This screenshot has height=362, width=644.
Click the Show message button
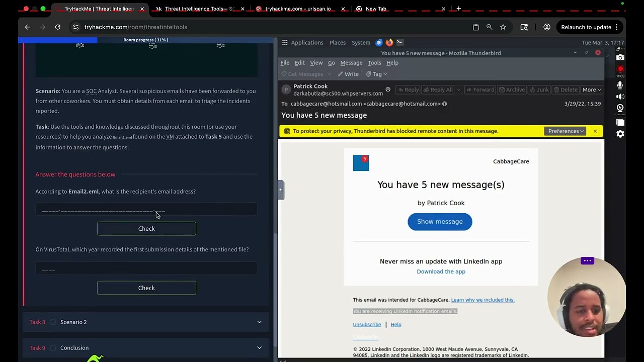point(440,222)
